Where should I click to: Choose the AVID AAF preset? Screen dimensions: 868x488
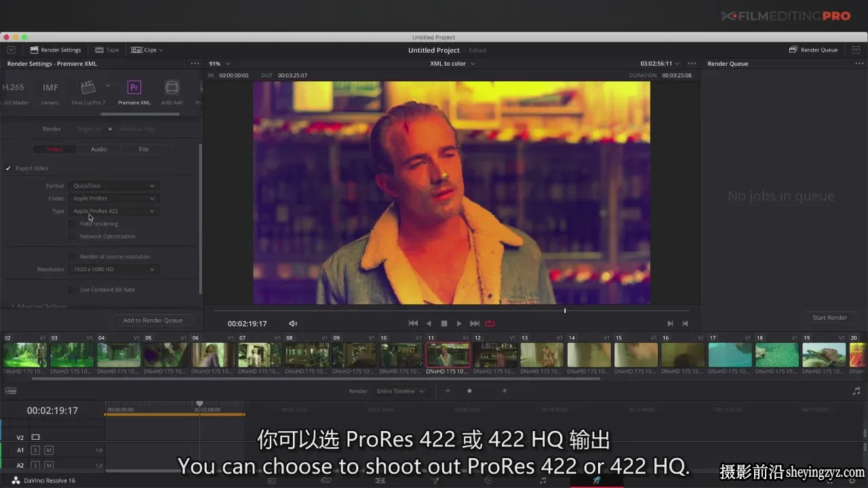point(172,93)
